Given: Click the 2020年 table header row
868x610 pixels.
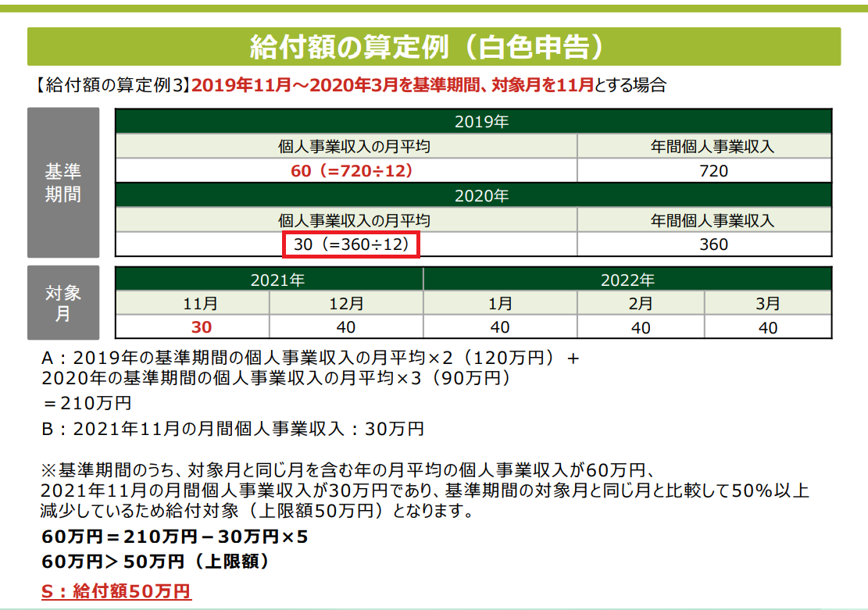Looking at the screenshot, I should (x=473, y=196).
